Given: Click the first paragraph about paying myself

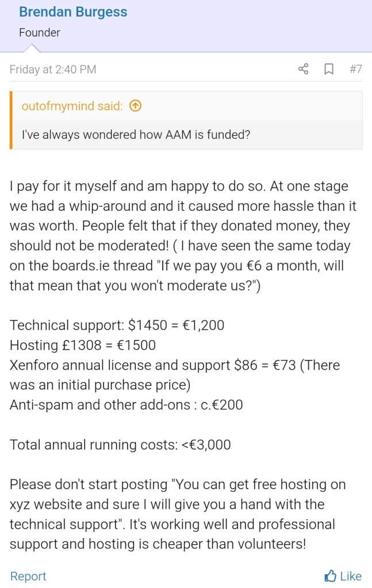Looking at the screenshot, I should pyautogui.click(x=183, y=236).
